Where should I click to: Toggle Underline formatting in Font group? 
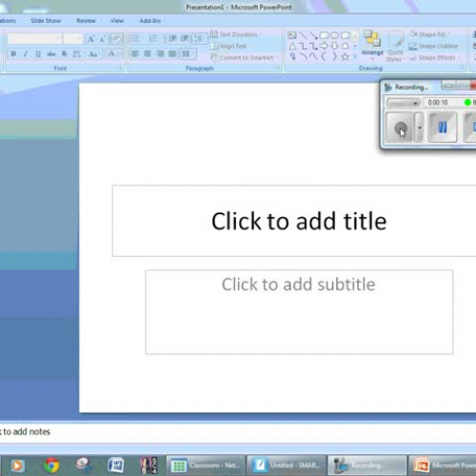tap(38, 54)
